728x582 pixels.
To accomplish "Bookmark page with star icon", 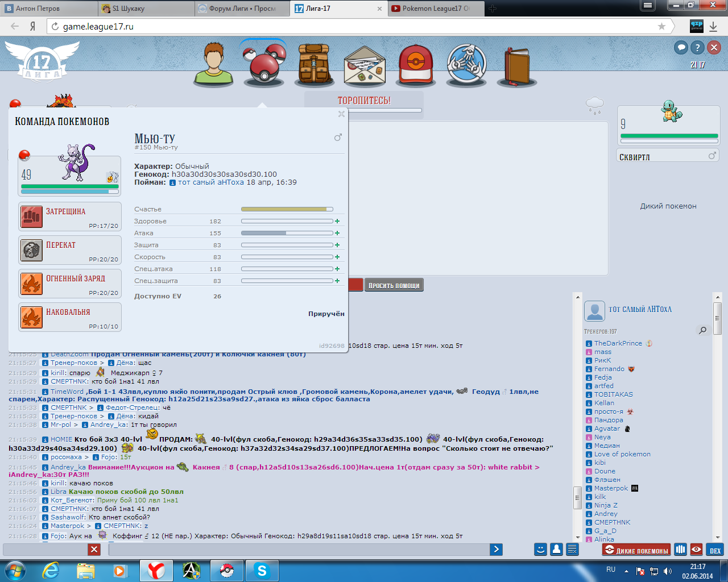I will [x=661, y=26].
